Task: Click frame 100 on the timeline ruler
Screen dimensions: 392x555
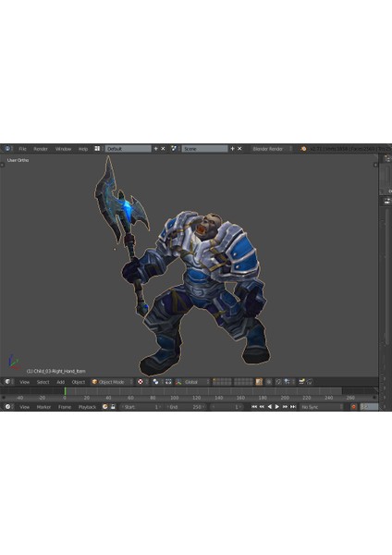Action: click(x=175, y=398)
